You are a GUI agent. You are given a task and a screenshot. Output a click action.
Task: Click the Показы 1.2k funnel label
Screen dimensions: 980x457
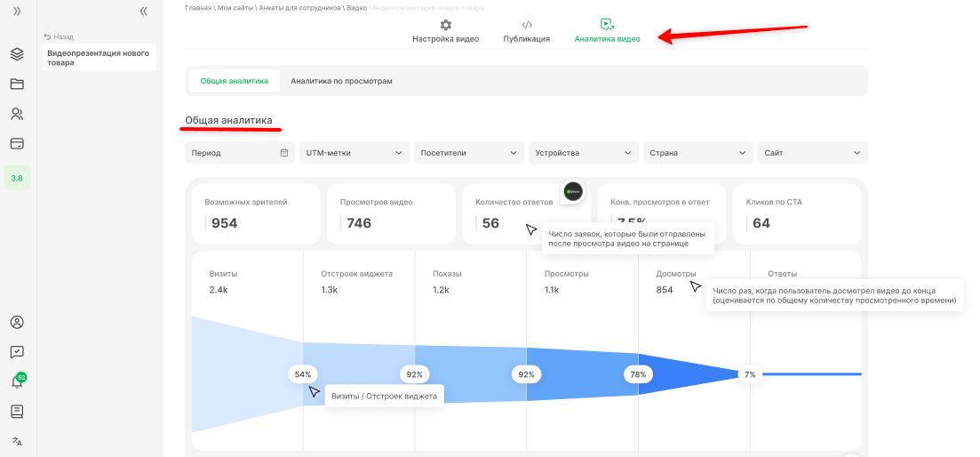pos(447,281)
